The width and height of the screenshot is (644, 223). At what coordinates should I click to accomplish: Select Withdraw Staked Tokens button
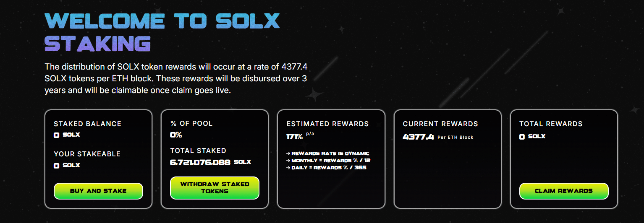(x=215, y=188)
